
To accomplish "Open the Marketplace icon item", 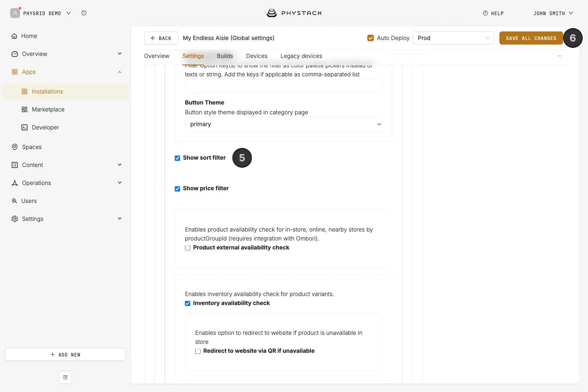I will click(24, 109).
